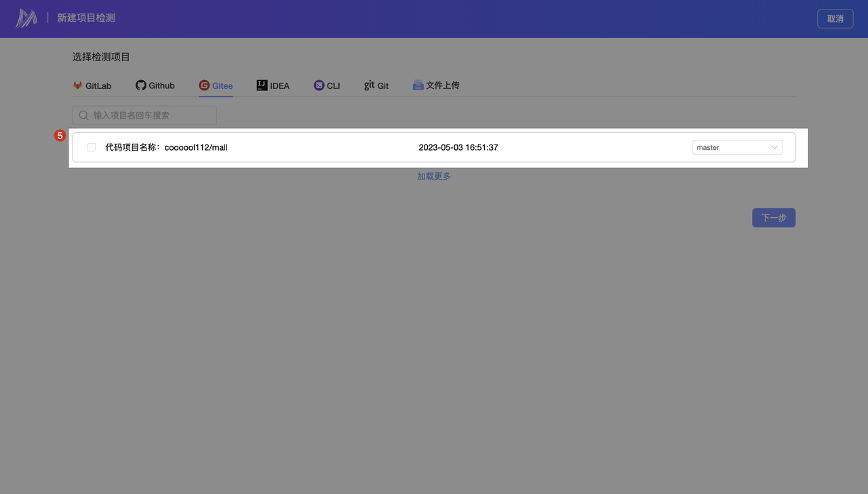The image size is (868, 494).
Task: Click the timestamp 2023-05-03 16:51:37
Action: tap(458, 147)
